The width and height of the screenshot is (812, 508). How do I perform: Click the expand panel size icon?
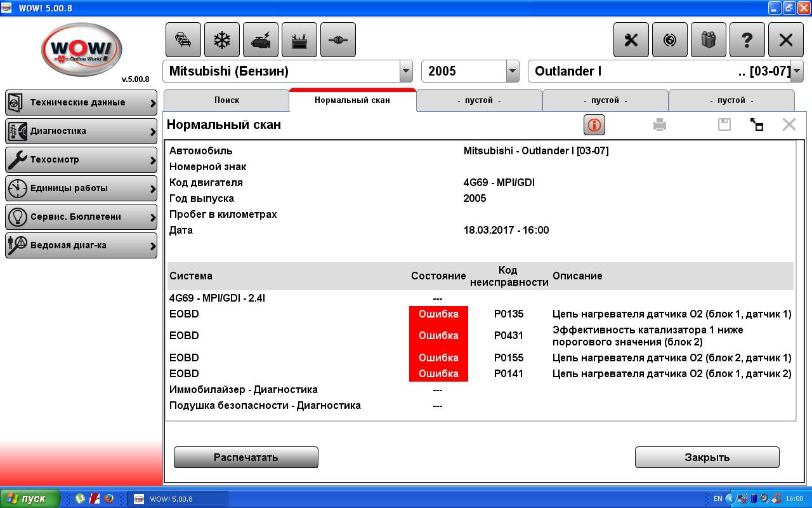(757, 124)
